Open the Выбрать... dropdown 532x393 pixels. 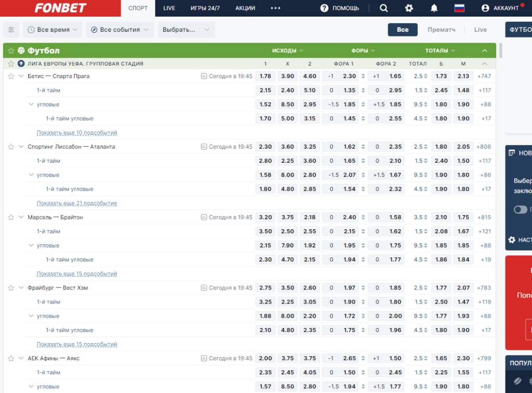187,30
